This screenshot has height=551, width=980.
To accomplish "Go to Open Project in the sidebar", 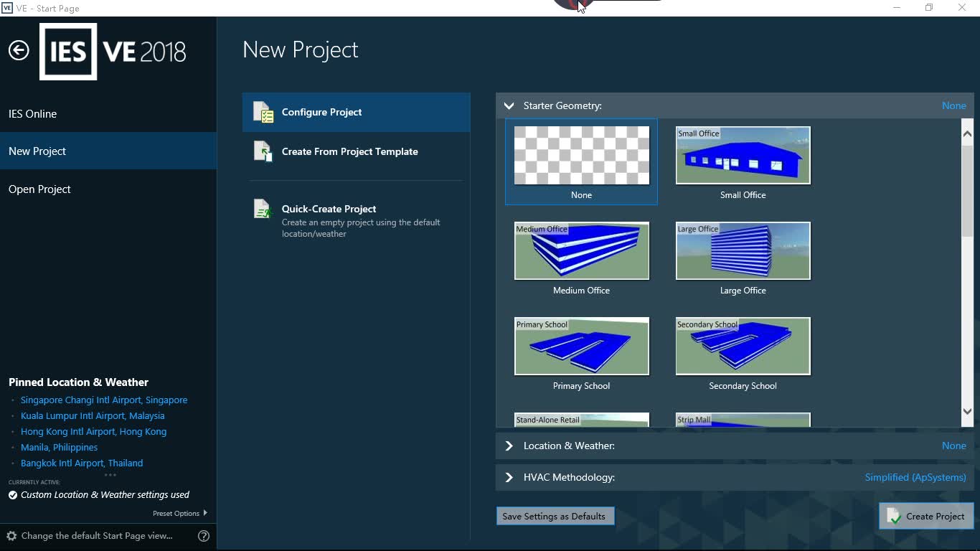I will coord(108,189).
